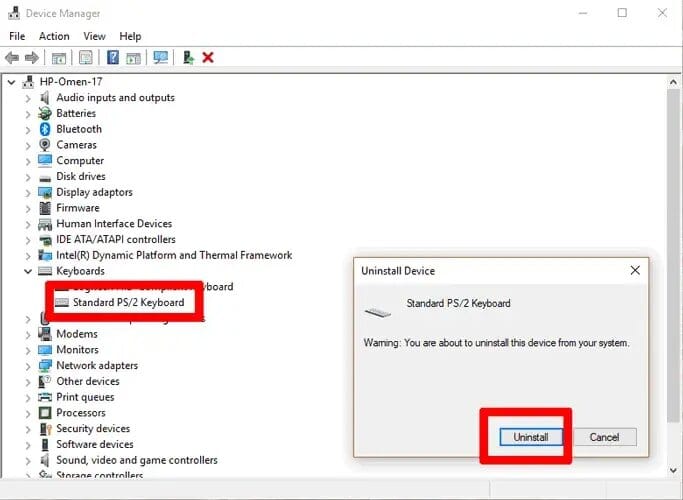The width and height of the screenshot is (683, 500).
Task: Click the HP-Omen-17 computer icon
Action: 28,82
